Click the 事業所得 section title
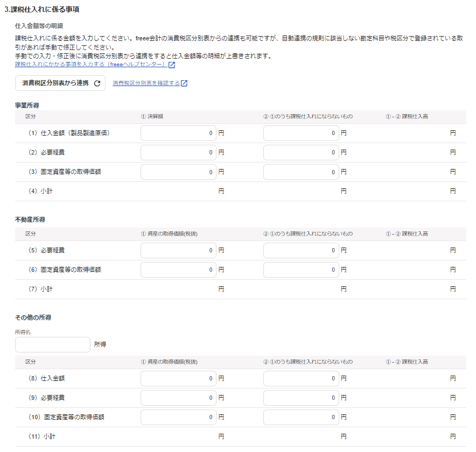Viewport: 476px width, 452px height. tap(27, 105)
